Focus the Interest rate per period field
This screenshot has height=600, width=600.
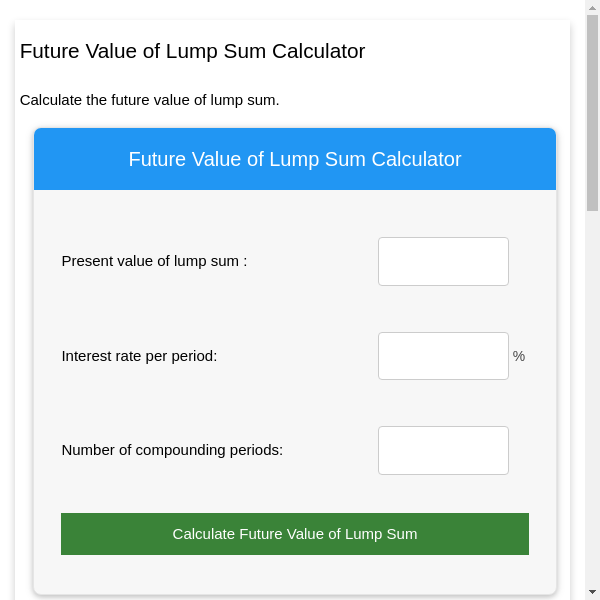(443, 356)
